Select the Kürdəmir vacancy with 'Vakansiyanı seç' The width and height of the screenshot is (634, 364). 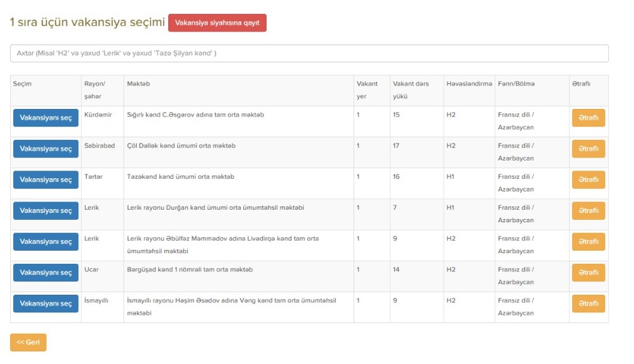[x=45, y=118]
